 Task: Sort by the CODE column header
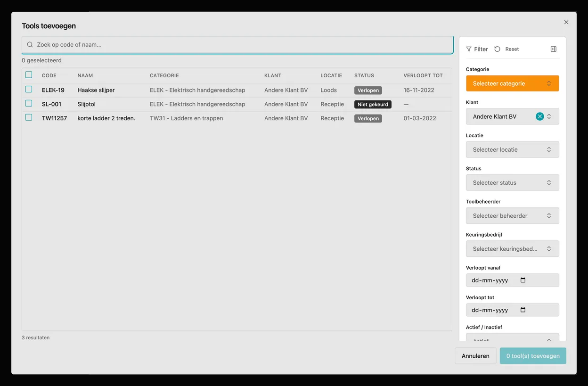click(x=49, y=75)
